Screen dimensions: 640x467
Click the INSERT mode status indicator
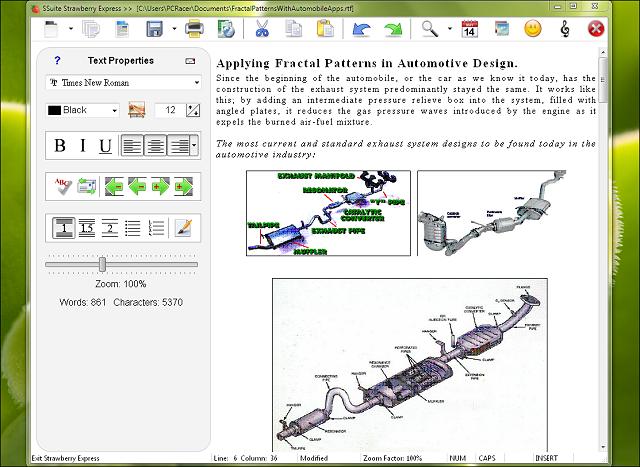[546, 458]
